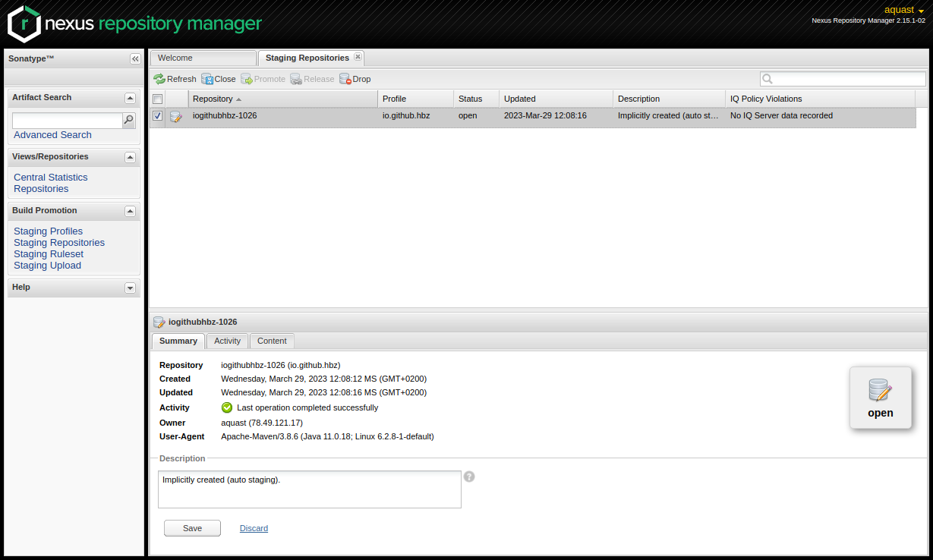Sort by the Repository column header
933x560 pixels.
coord(283,99)
